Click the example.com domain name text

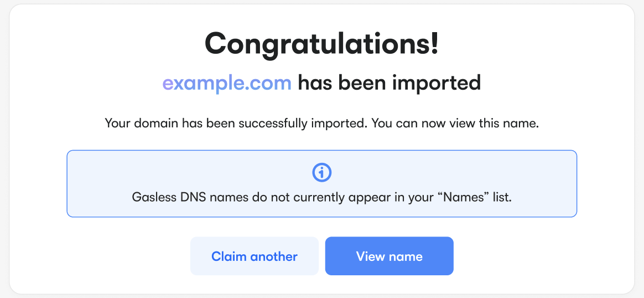pos(227,83)
